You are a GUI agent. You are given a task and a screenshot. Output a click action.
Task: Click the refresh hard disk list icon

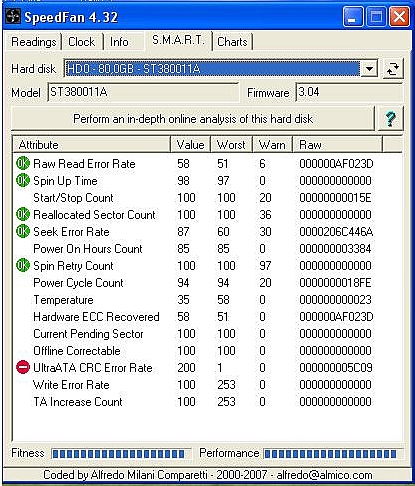tap(392, 69)
